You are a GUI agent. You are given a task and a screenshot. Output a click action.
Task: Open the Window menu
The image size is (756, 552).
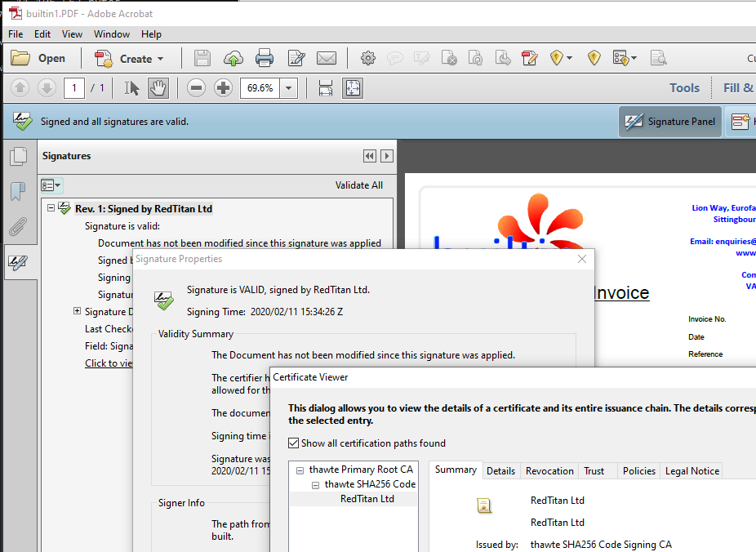tap(112, 34)
